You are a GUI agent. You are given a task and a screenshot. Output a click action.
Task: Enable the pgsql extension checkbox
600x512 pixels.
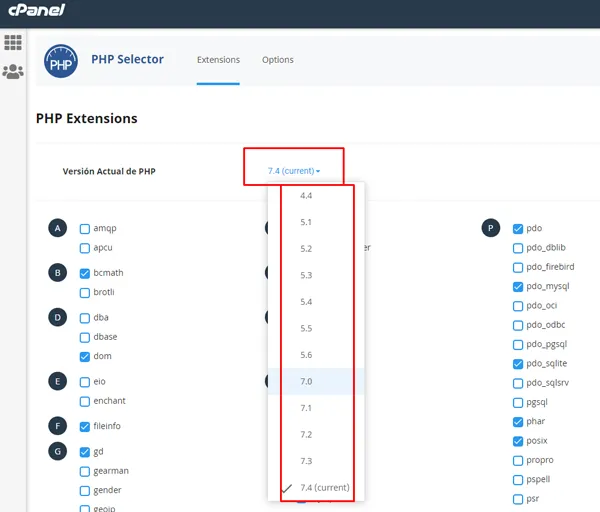point(518,403)
